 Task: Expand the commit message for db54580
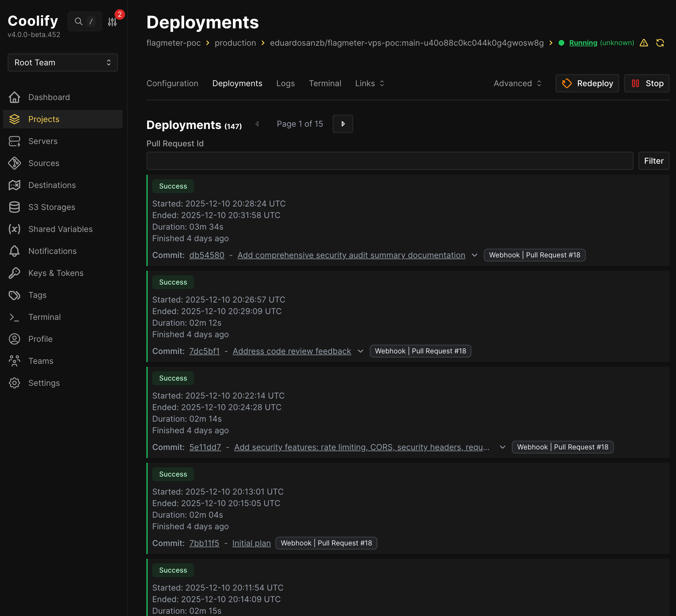pos(475,255)
